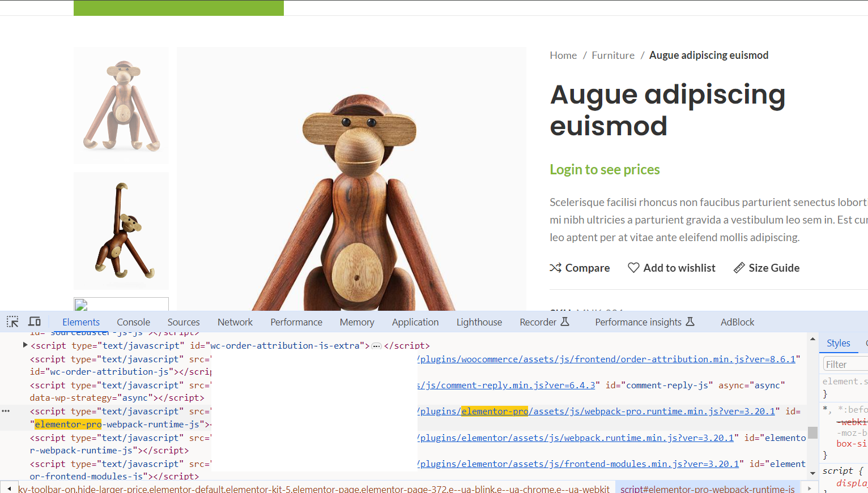Open the Elements tab
Screen dimensions: 868x493
coord(81,322)
